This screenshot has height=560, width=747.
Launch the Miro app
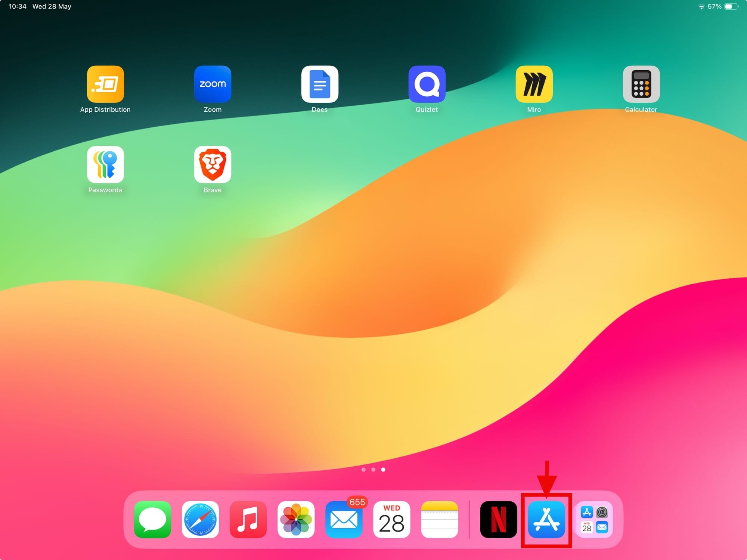[x=534, y=84]
